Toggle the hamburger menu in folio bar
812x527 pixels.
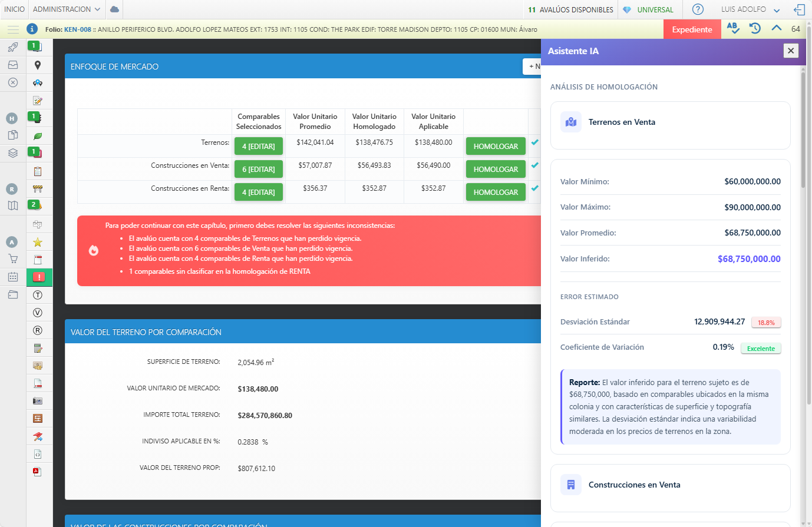[x=13, y=29]
